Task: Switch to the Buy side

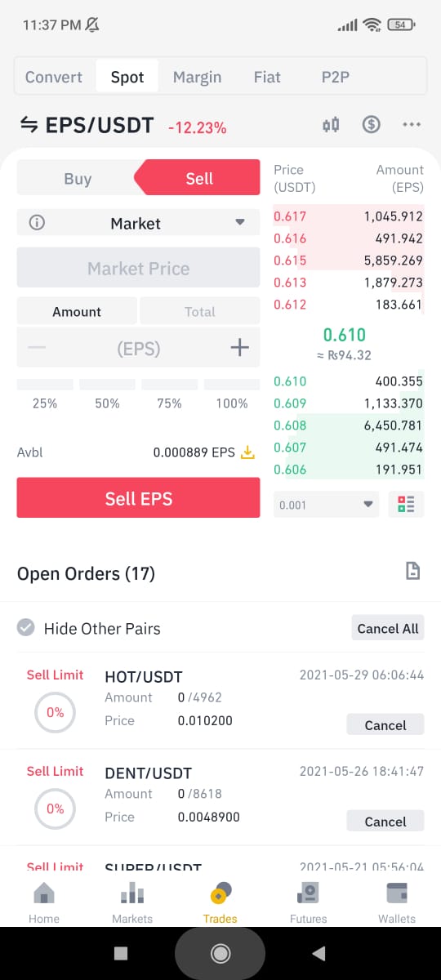Action: point(78,179)
